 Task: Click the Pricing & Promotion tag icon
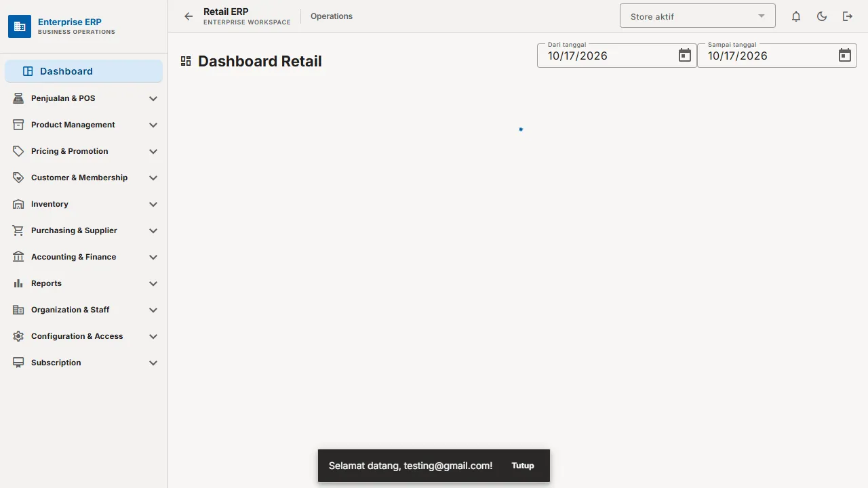[18, 151]
